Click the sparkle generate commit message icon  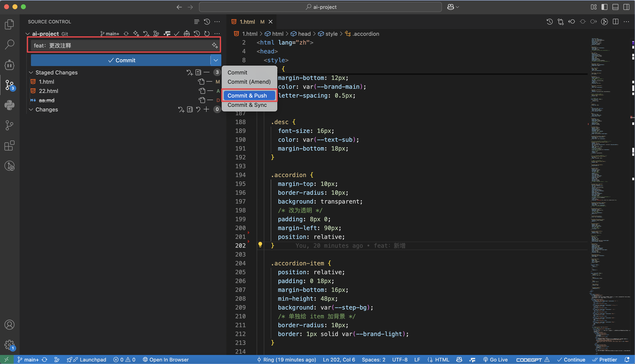[215, 46]
